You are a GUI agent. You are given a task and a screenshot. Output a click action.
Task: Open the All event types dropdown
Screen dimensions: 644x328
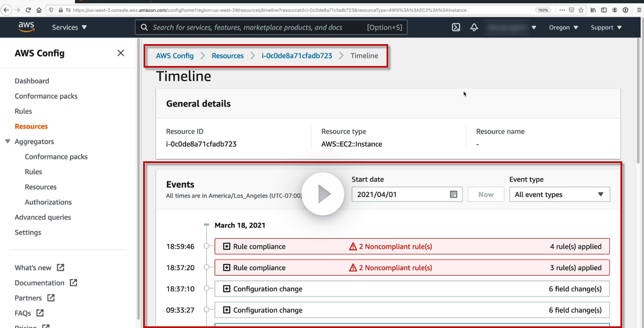pos(559,194)
